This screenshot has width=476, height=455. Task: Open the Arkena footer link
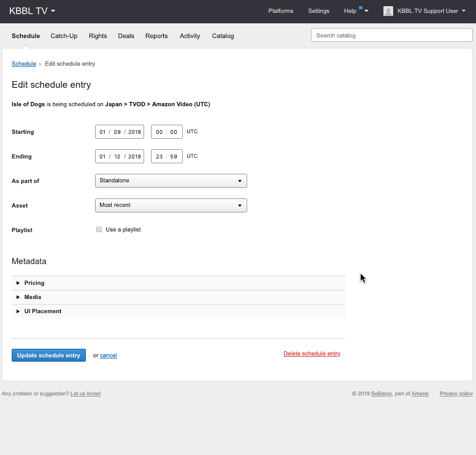pyautogui.click(x=420, y=394)
